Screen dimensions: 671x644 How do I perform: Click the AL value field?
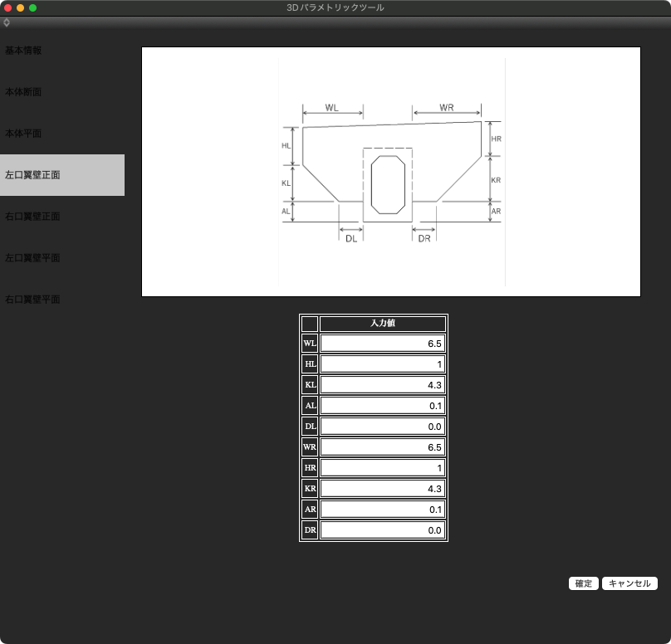[383, 406]
